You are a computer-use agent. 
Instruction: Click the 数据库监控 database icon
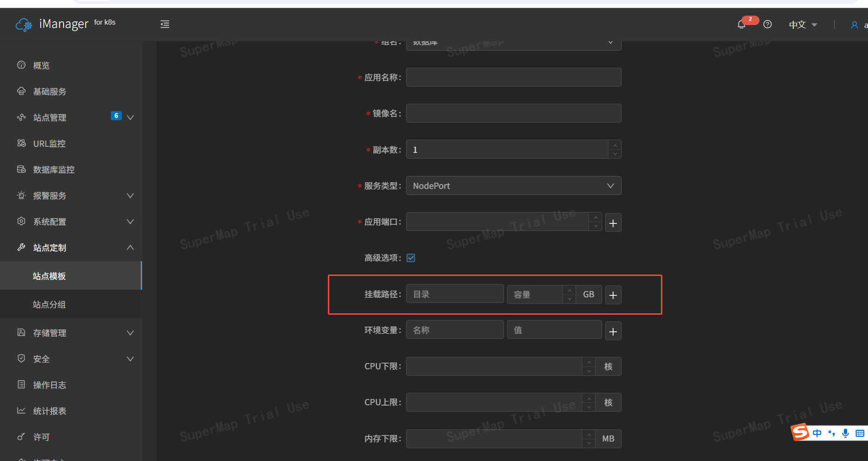point(21,169)
